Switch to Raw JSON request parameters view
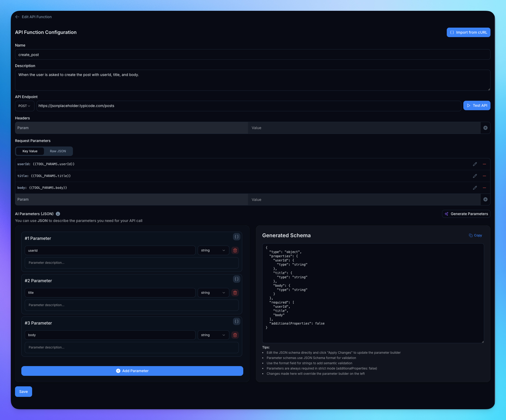This screenshot has height=420, width=506. [x=58, y=151]
